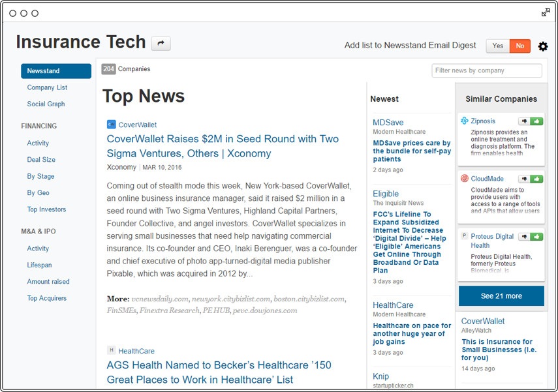Thumbs up the Zipnosis suggestion
This screenshot has height=392, width=558.
[536, 121]
